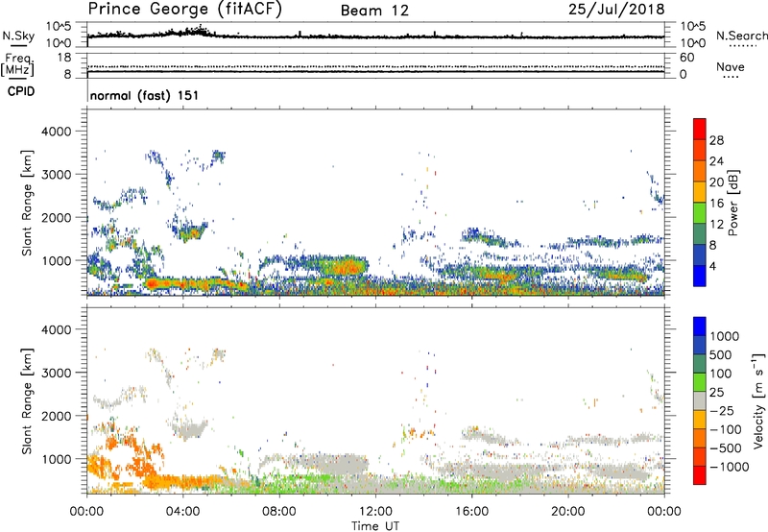The width and height of the screenshot is (768, 532).
Task: Select the "Power [dB]" colorbar title
Action: [732, 203]
